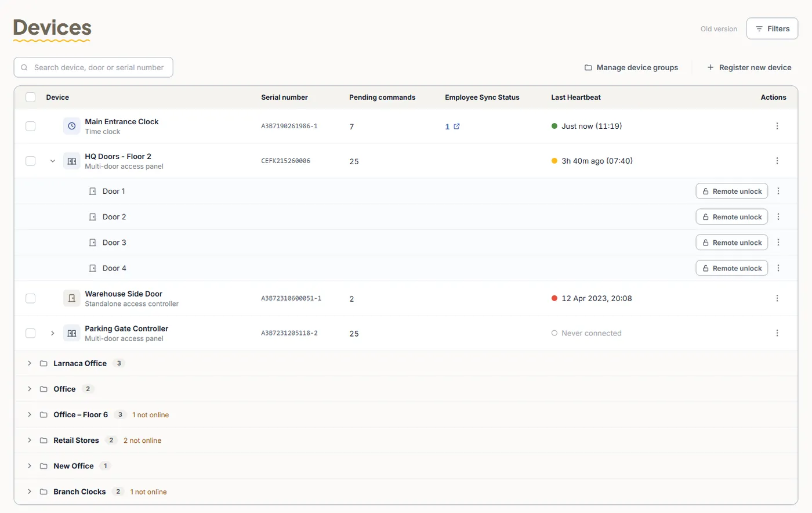Click the Larnaca Office folder icon
The width and height of the screenshot is (812, 513).
[x=43, y=363]
